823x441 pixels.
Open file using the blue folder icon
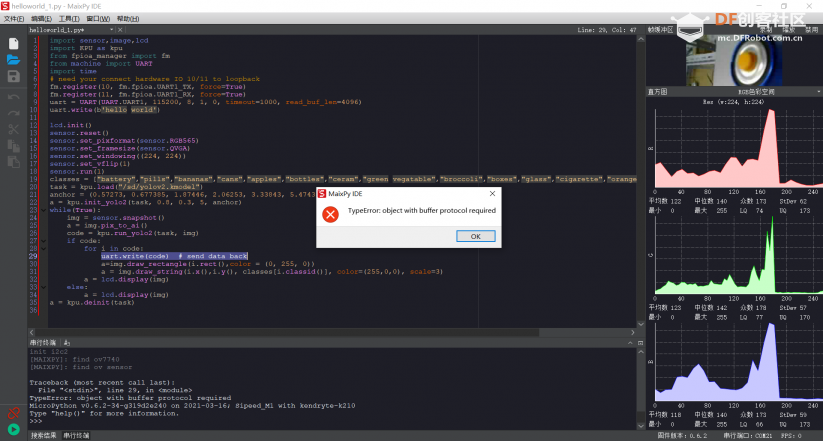pos(14,60)
